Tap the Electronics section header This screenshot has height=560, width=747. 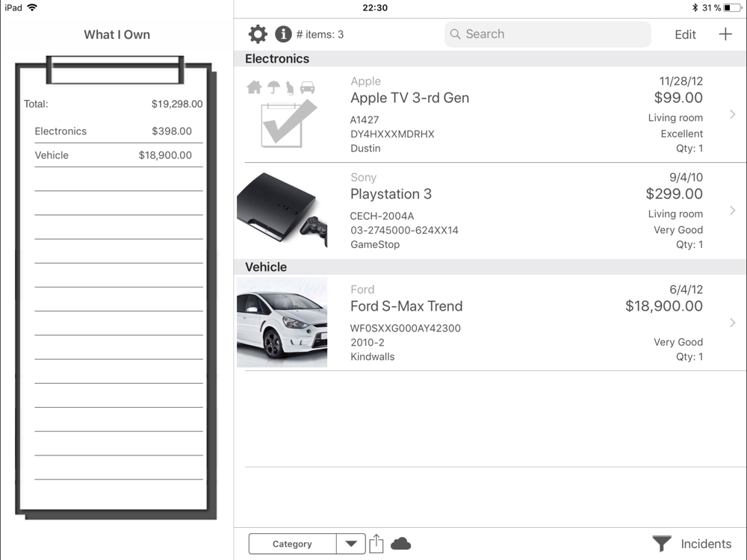pyautogui.click(x=490, y=58)
